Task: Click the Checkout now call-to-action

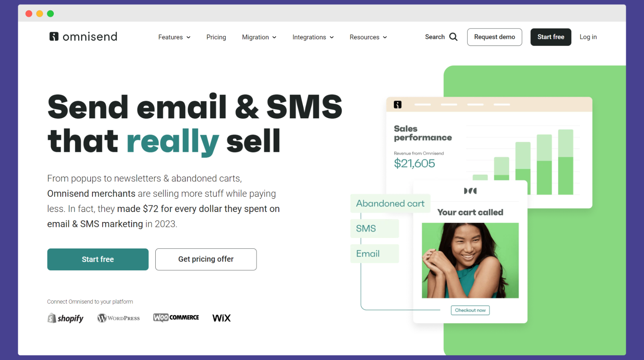Action: click(x=470, y=310)
